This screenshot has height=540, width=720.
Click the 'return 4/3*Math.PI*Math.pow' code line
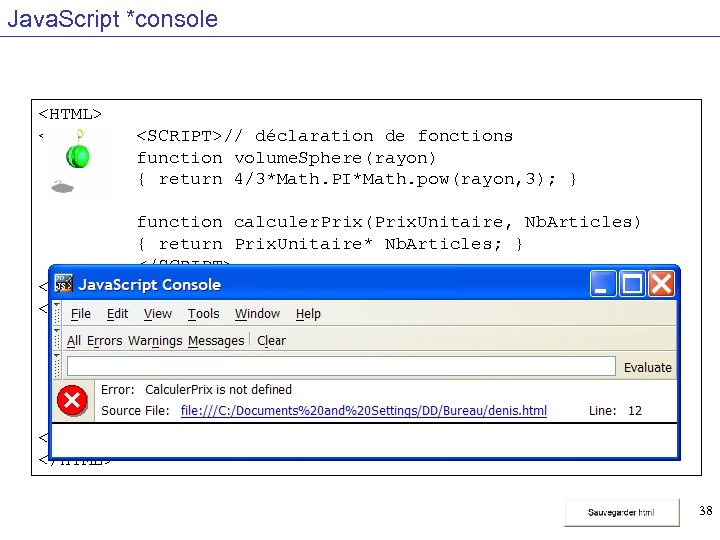point(357,179)
